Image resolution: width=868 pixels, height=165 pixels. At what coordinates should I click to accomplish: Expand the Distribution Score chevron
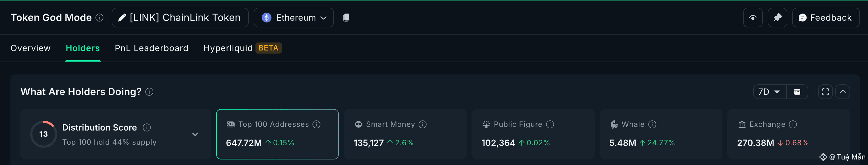[x=195, y=134]
